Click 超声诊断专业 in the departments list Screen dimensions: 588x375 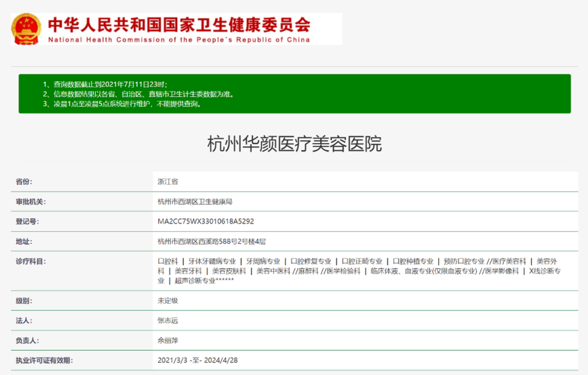click(195, 281)
